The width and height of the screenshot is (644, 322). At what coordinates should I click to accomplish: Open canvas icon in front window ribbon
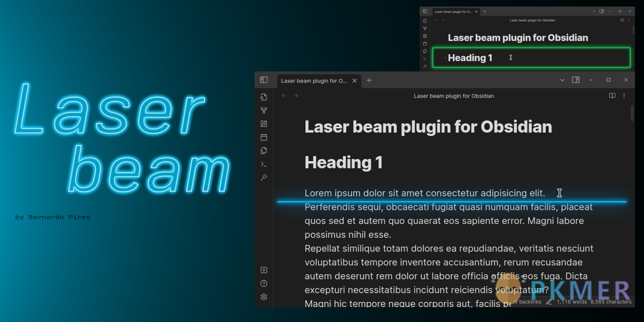click(x=264, y=124)
